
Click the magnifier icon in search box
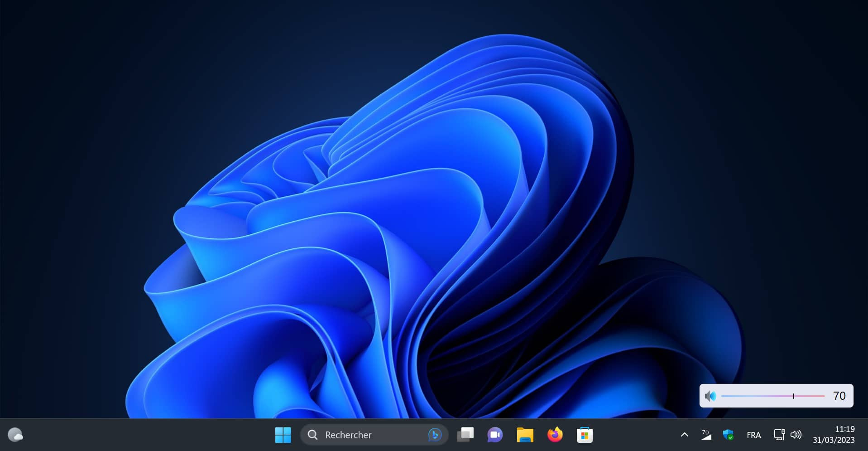pyautogui.click(x=312, y=435)
